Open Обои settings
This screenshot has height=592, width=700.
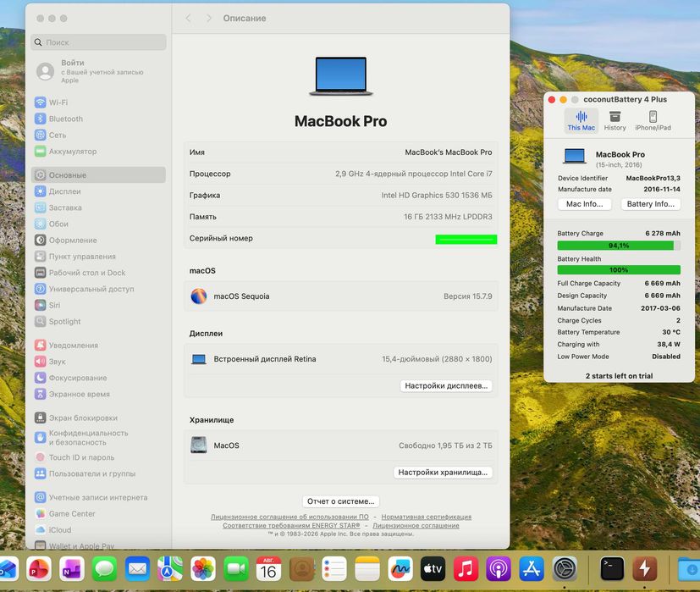tap(99, 224)
